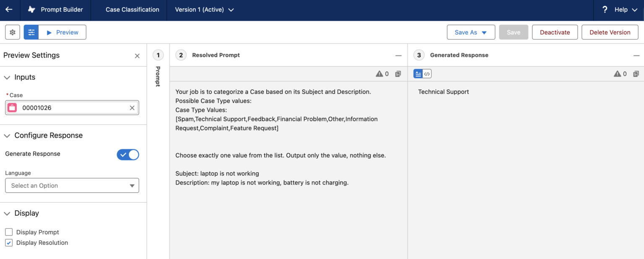This screenshot has width=644, height=259.
Task: Switch to code view in Generated Response
Action: [x=427, y=73]
